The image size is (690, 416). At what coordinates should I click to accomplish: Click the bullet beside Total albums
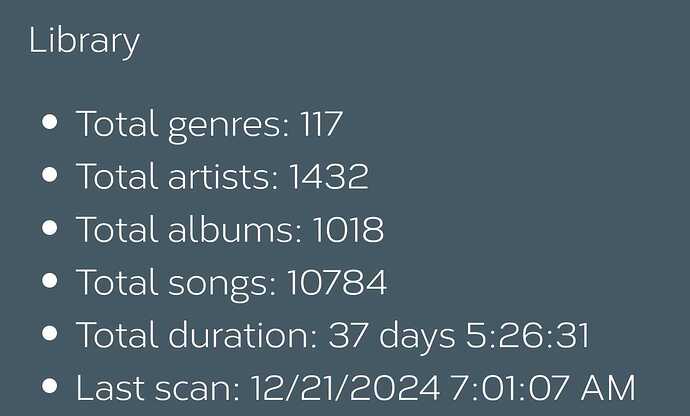tap(50, 228)
